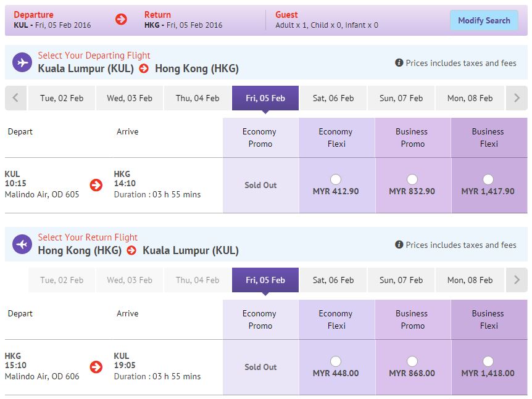Show later departing dates with right chevron

point(517,97)
